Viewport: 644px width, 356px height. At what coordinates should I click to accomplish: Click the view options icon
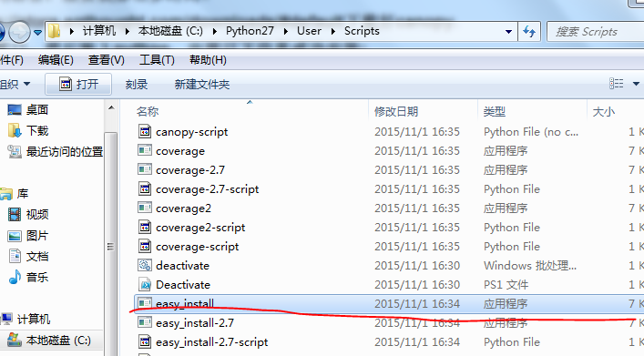[x=616, y=84]
